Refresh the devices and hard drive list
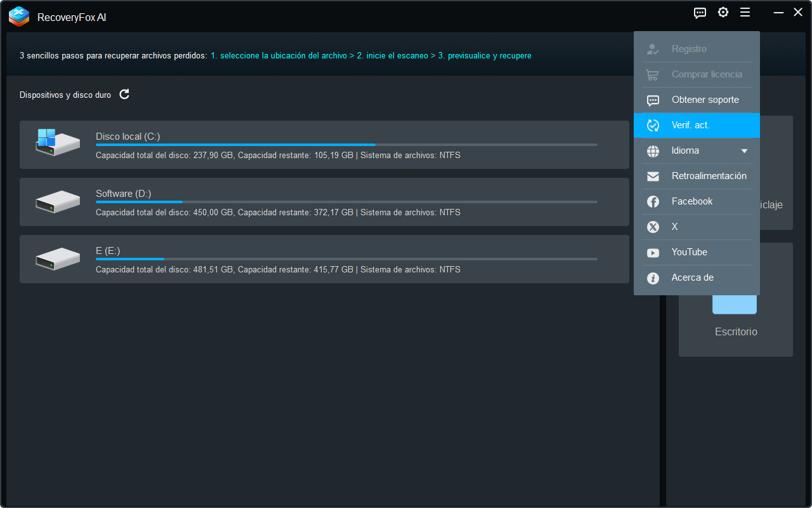The image size is (812, 508). (124, 94)
